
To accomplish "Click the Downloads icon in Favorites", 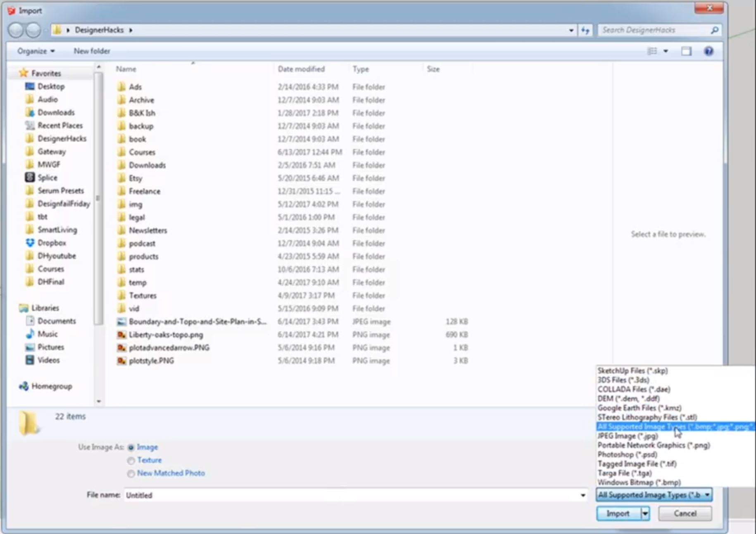I will point(30,112).
